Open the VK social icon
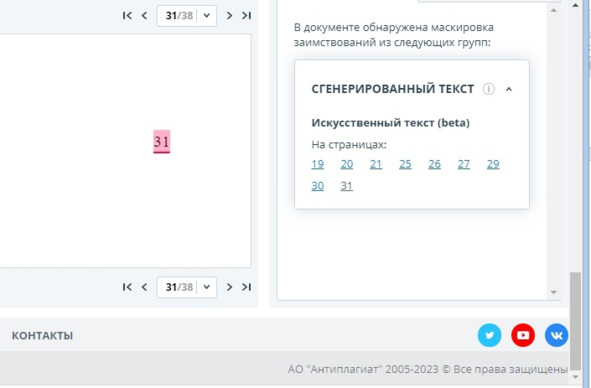Screen dimensions: 591x388 556,335
